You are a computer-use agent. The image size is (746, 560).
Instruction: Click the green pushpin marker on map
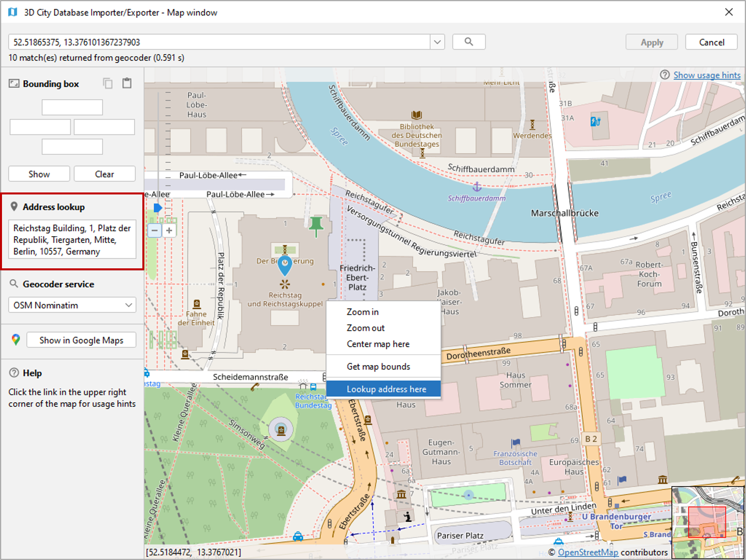(316, 226)
